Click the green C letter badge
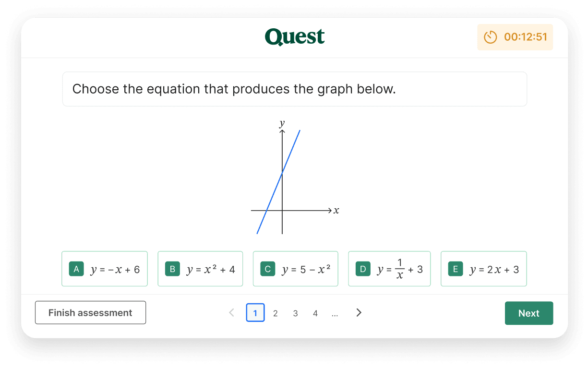The width and height of the screenshot is (588, 367). click(268, 269)
